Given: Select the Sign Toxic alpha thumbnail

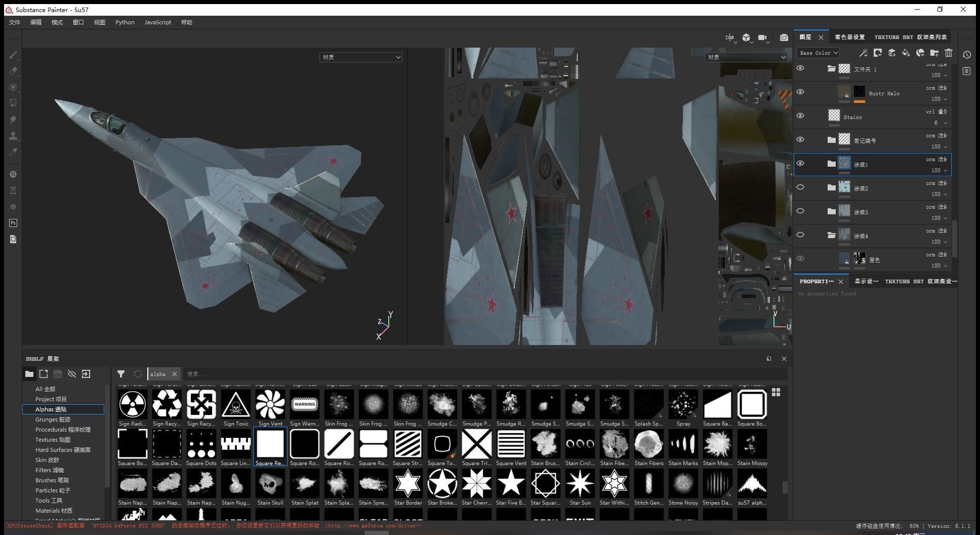Looking at the screenshot, I should pyautogui.click(x=236, y=404).
